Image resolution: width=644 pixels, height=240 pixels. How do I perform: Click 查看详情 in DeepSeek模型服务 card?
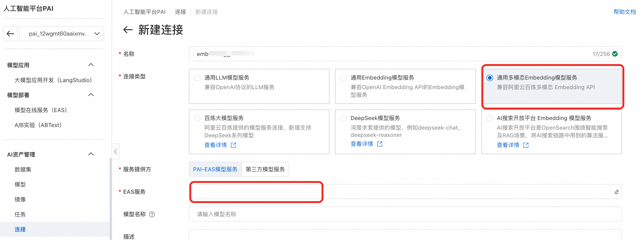362,144
